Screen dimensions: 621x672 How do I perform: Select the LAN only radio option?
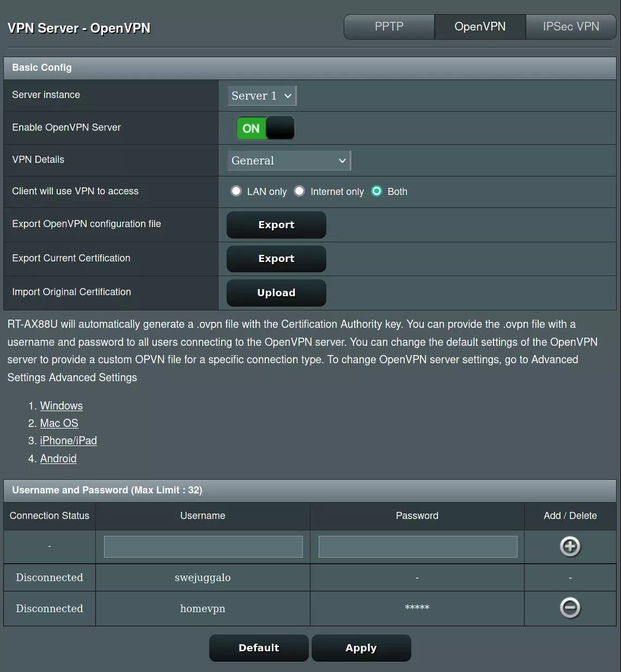(x=236, y=191)
